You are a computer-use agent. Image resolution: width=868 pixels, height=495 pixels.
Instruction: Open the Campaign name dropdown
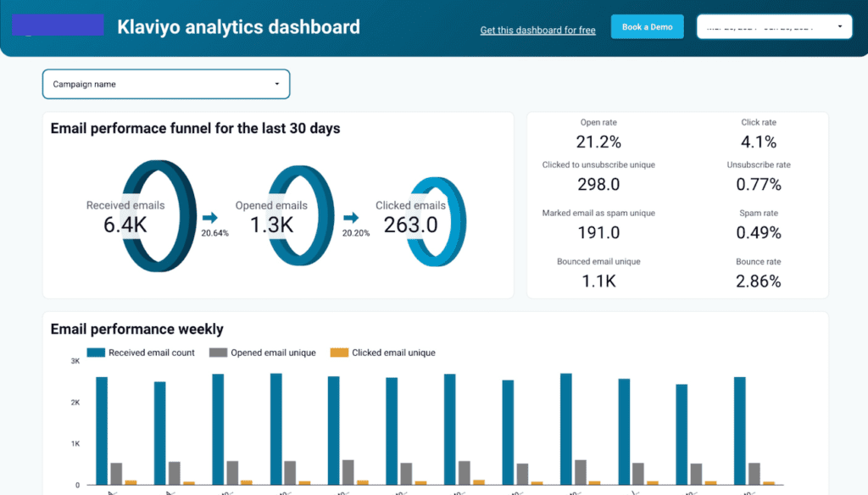[165, 84]
